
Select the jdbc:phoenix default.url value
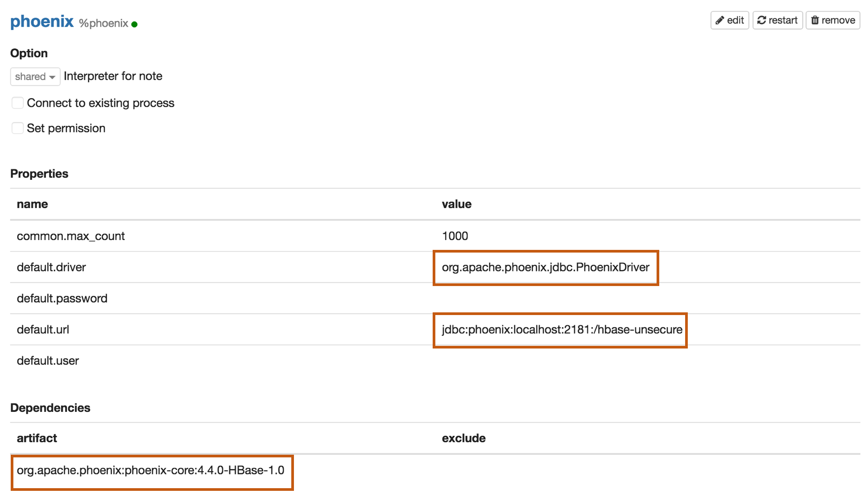click(562, 330)
